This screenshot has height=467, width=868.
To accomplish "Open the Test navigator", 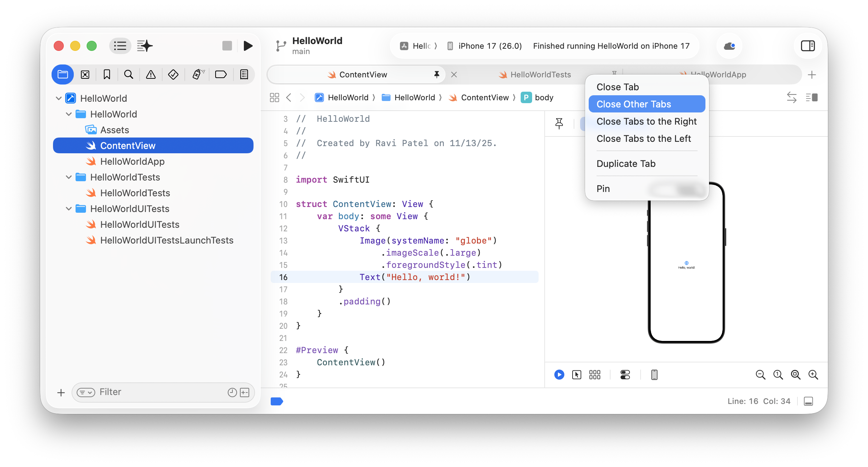I will pyautogui.click(x=173, y=74).
